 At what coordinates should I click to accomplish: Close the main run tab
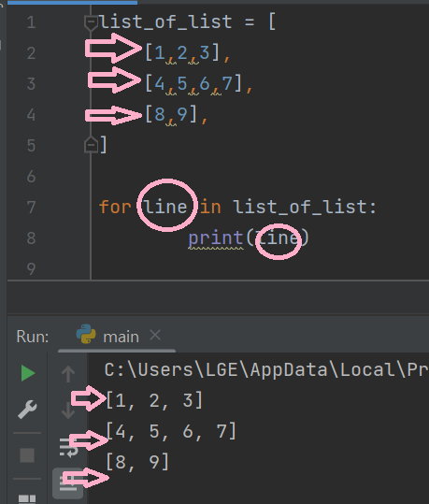pyautogui.click(x=155, y=336)
